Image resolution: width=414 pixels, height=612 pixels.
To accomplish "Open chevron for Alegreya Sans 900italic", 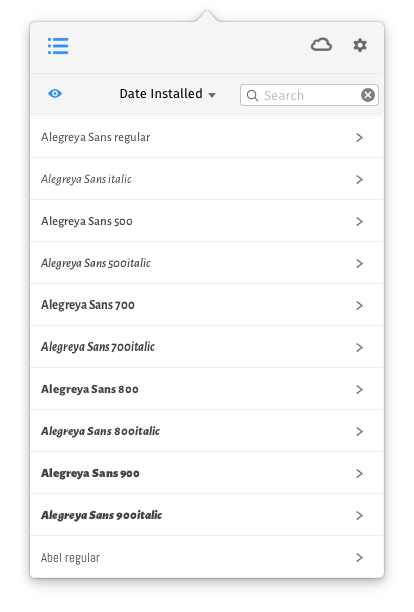I will point(359,515).
